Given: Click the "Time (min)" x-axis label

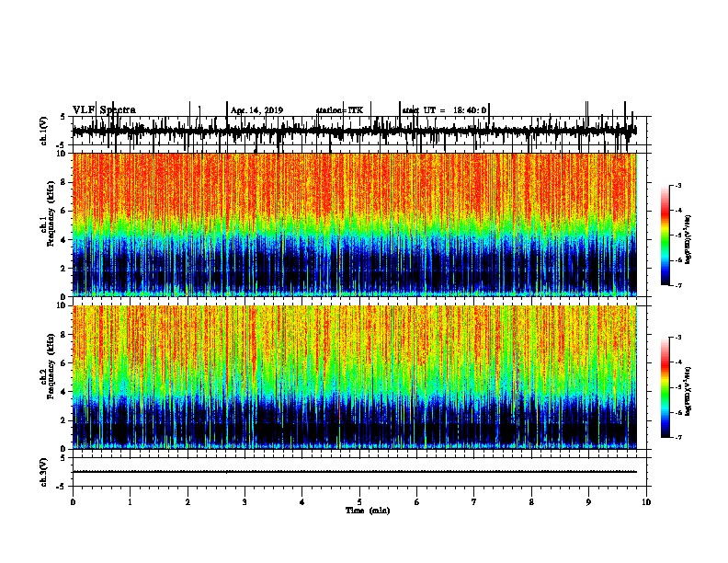Looking at the screenshot, I should click(x=368, y=511).
